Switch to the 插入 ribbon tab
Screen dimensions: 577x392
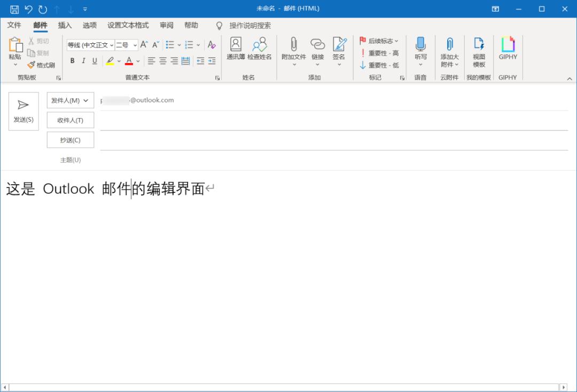click(64, 25)
